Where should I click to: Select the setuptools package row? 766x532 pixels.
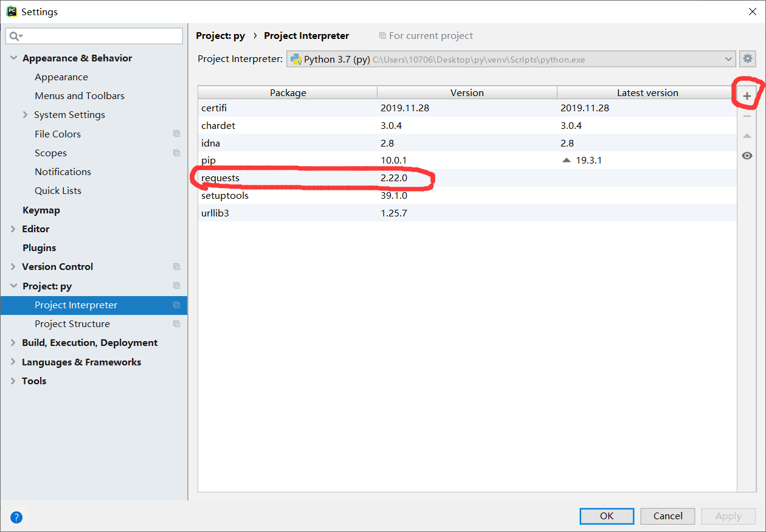point(467,196)
